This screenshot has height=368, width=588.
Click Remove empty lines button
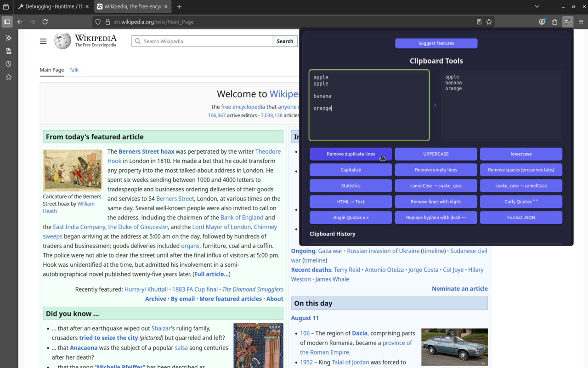pos(436,170)
